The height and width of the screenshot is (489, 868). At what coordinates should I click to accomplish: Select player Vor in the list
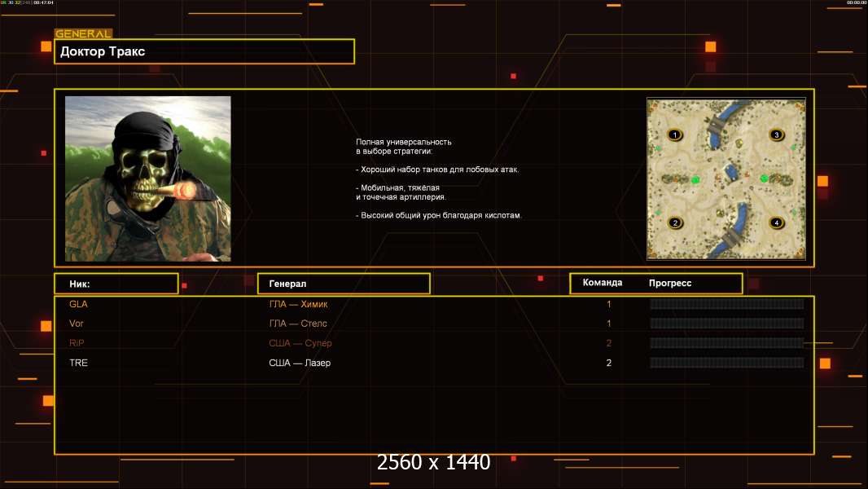click(x=77, y=324)
